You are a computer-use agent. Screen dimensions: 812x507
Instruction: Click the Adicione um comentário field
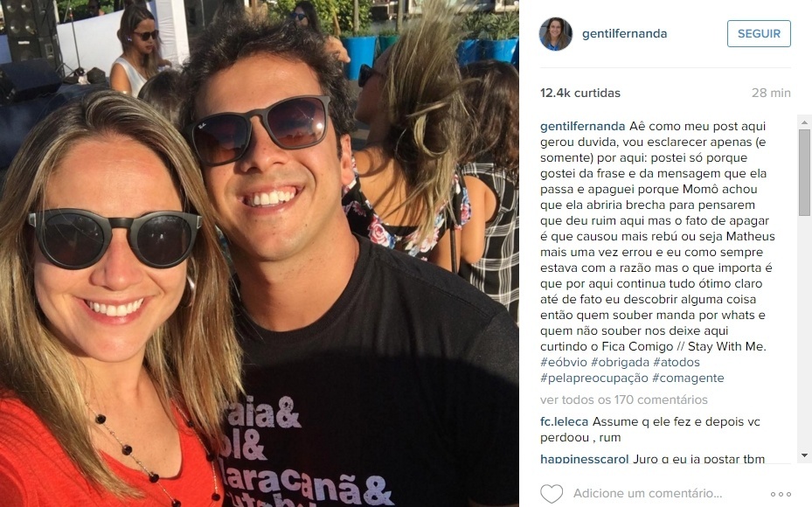point(648,494)
